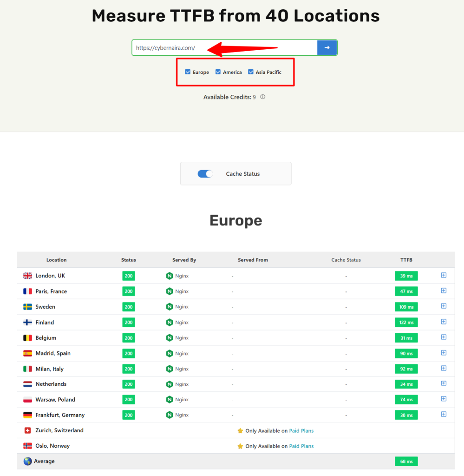Click the Nginx icon in the Belgium row
The image size is (464, 476).
point(169,337)
